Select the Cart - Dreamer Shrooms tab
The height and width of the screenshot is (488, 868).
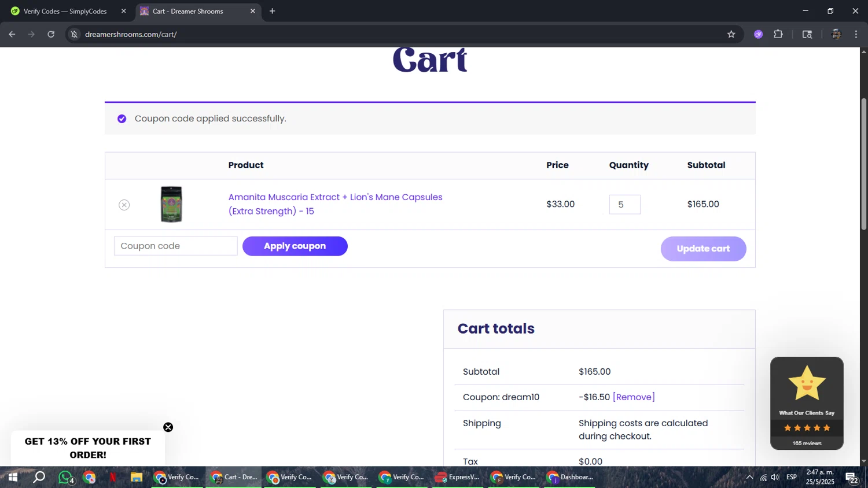(x=197, y=11)
